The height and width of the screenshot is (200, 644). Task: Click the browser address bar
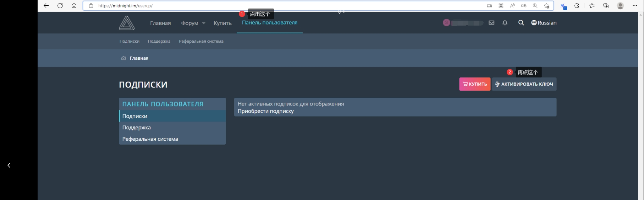tap(284, 6)
